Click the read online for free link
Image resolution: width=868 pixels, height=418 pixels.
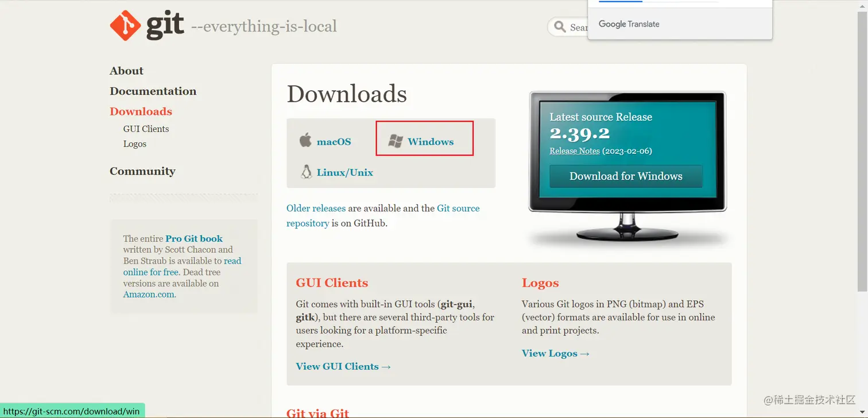coord(182,266)
